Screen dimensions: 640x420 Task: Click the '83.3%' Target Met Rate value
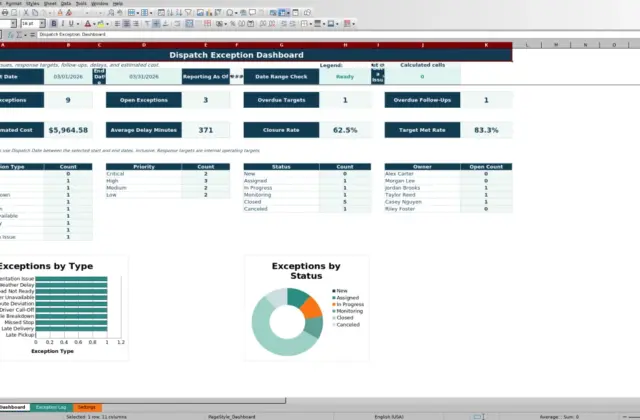click(486, 130)
